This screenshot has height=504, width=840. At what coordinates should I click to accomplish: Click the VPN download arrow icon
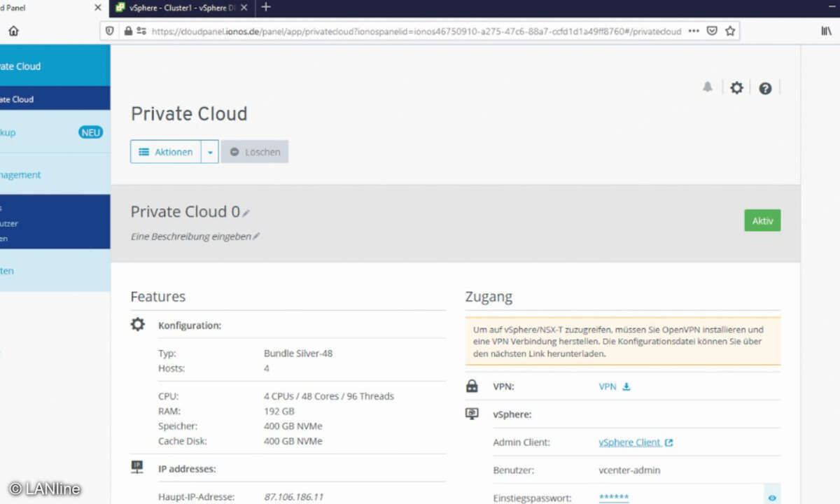point(626,386)
